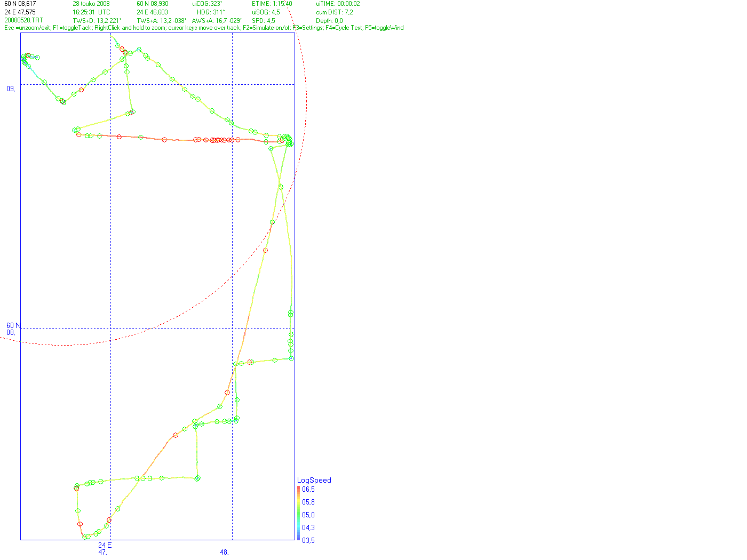Select the file name 20080528.TRT
Image resolution: width=747 pixels, height=560 pixels.
click(23, 20)
